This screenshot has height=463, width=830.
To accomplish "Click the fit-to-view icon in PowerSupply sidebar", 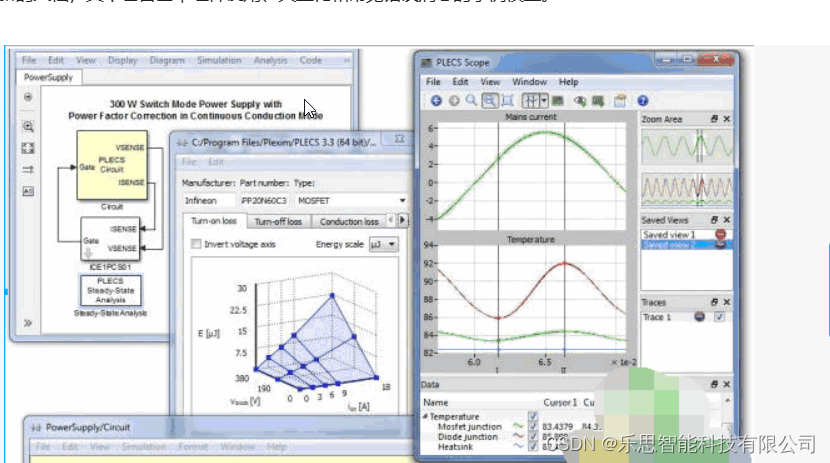I will click(28, 148).
